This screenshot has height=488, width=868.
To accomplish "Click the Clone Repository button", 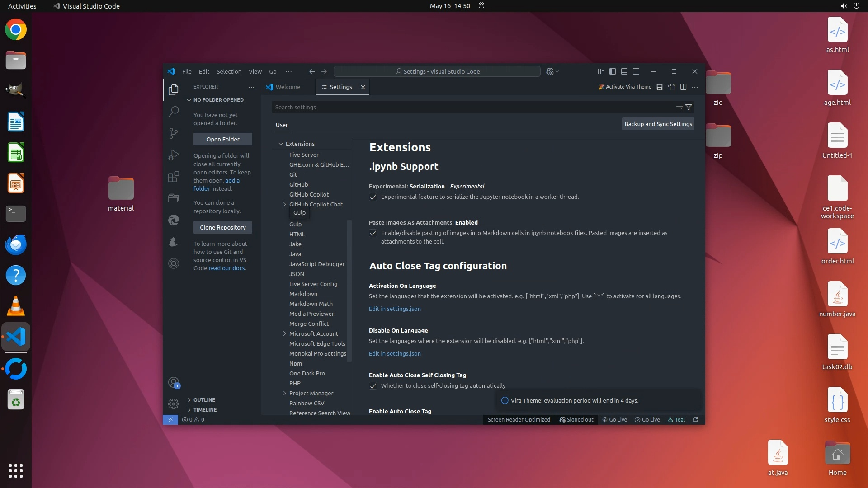I will (x=222, y=227).
